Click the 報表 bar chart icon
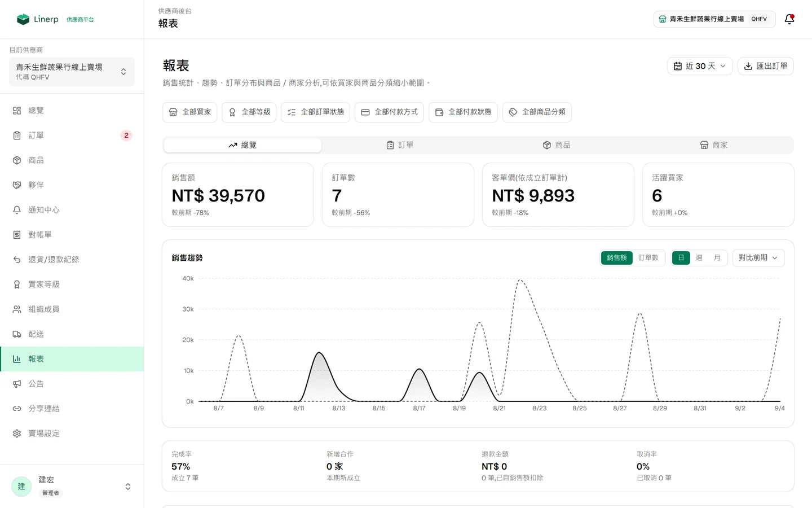 17,359
